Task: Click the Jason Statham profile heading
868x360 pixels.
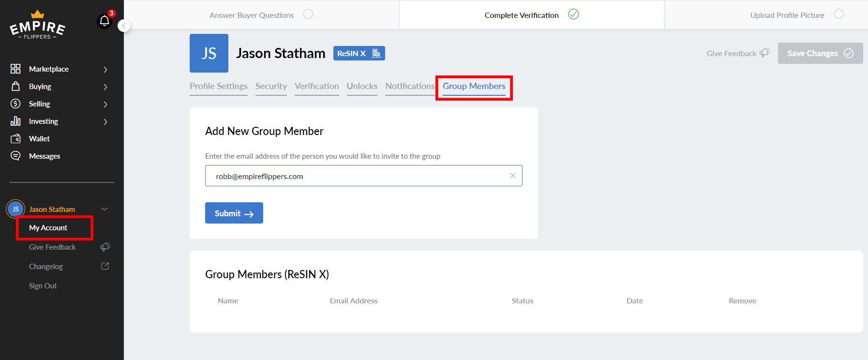Action: click(x=281, y=53)
